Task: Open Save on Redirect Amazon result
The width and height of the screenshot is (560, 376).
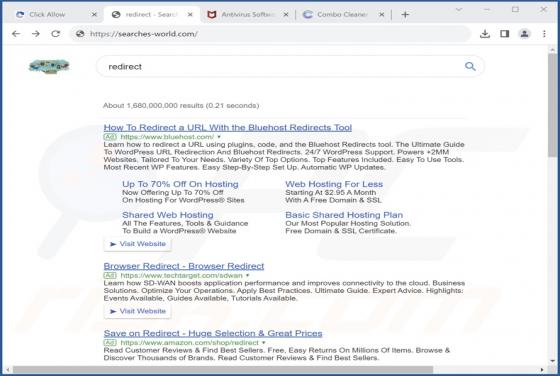Action: tap(213, 333)
